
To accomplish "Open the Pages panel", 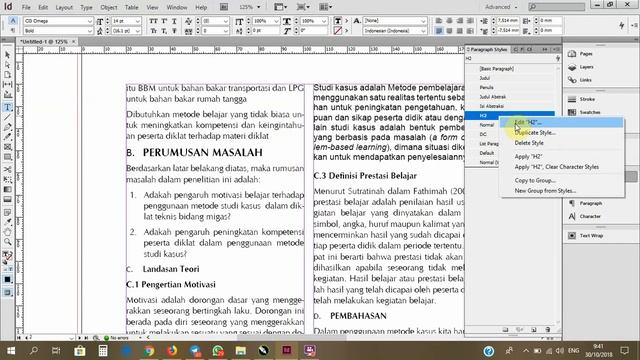I will (x=581, y=54).
